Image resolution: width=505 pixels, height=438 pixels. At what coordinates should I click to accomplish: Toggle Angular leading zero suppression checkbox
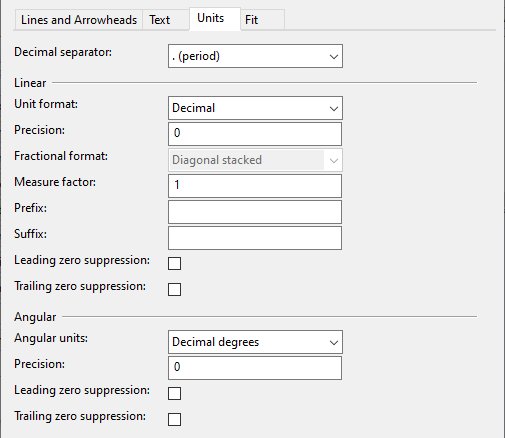pos(175,393)
